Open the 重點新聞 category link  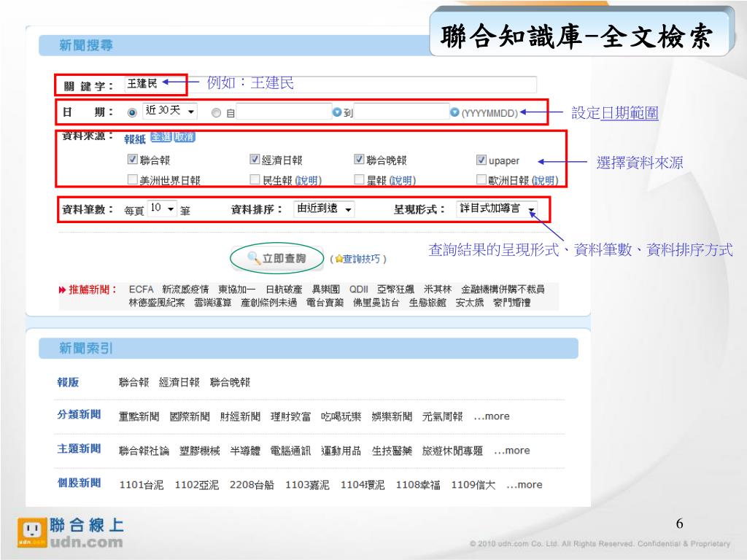[139, 416]
